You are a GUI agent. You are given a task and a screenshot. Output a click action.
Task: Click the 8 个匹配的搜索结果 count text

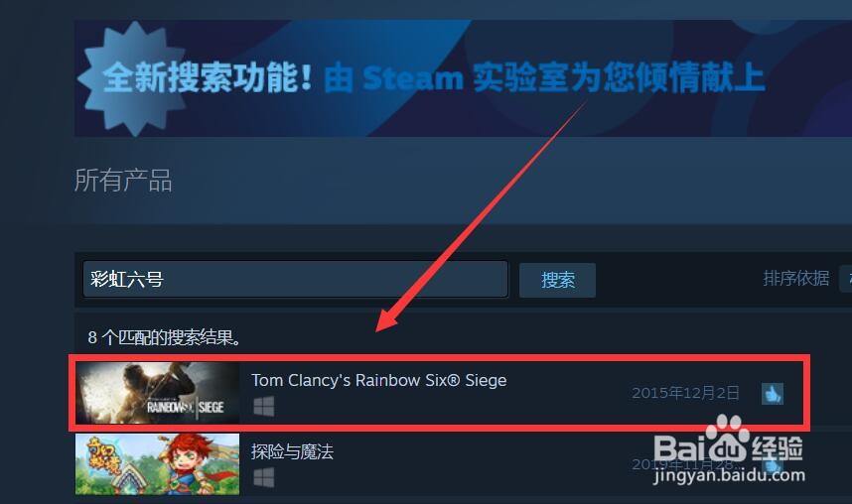tap(165, 337)
